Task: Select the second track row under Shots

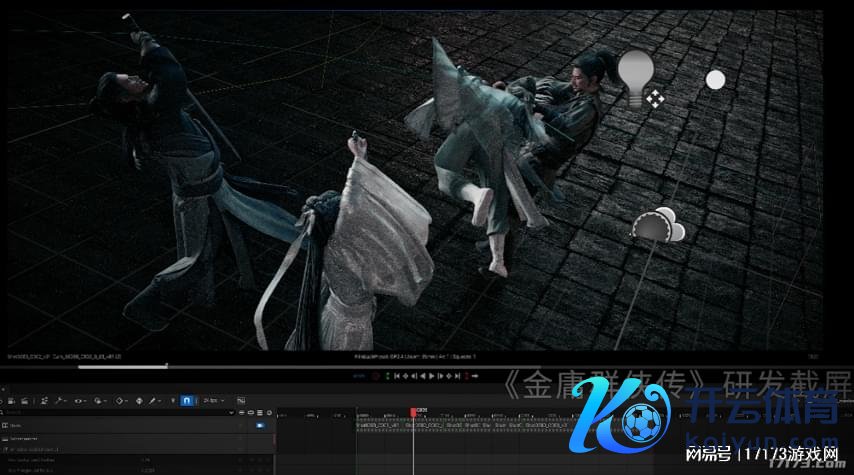Action: (x=100, y=438)
